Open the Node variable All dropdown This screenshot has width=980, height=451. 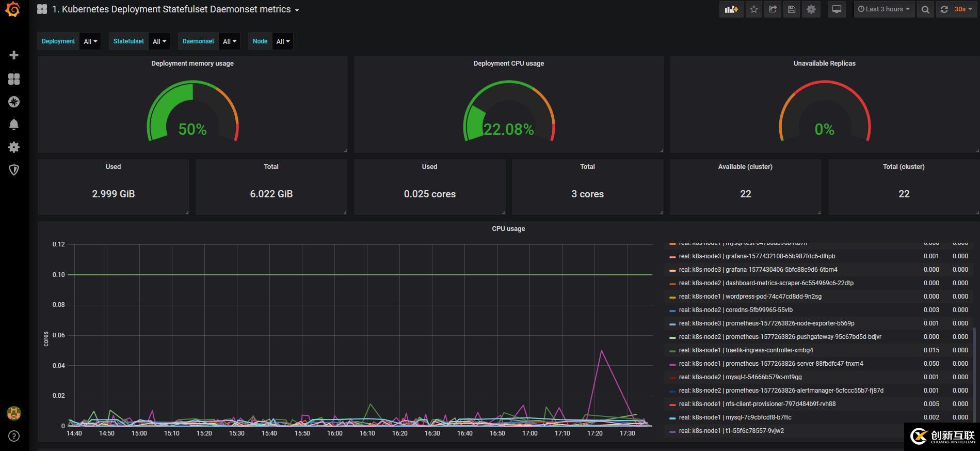click(283, 41)
